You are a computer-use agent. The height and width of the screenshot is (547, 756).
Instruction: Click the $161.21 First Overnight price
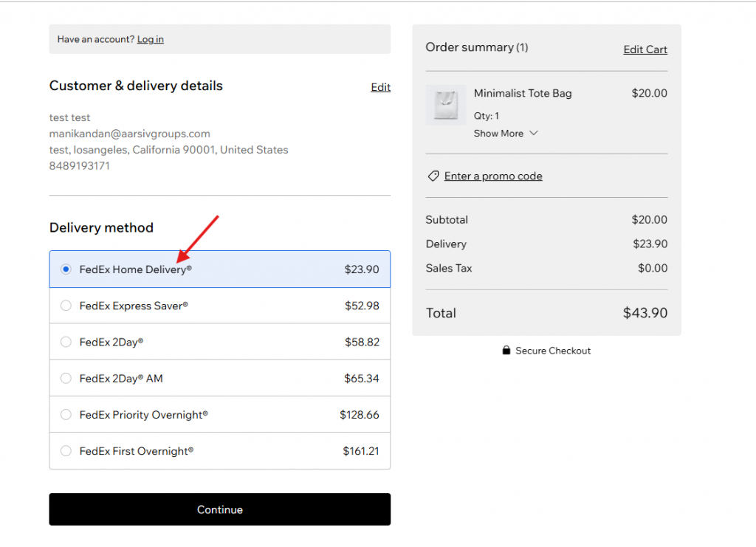pos(360,451)
